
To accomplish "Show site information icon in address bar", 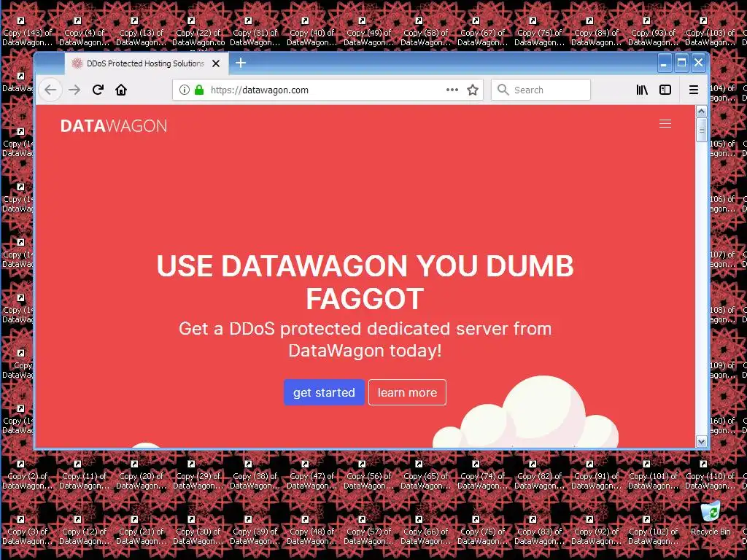I will (185, 90).
